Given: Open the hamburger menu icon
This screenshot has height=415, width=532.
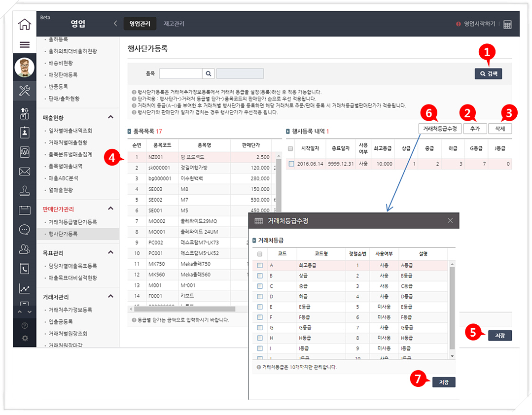Looking at the screenshot, I should 24,45.
